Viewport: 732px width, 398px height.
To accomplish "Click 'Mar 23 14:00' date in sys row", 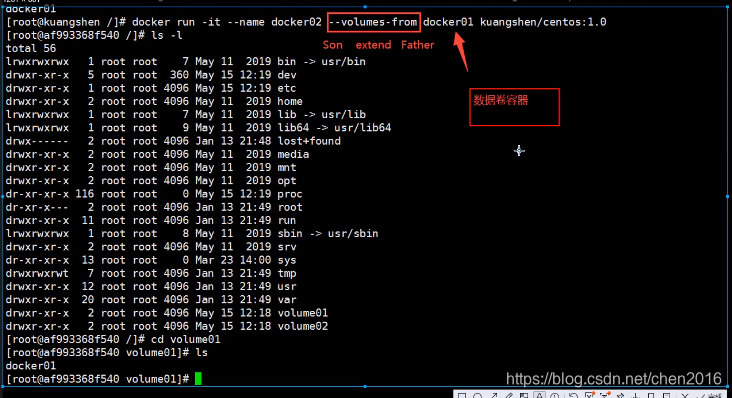I will [233, 260].
